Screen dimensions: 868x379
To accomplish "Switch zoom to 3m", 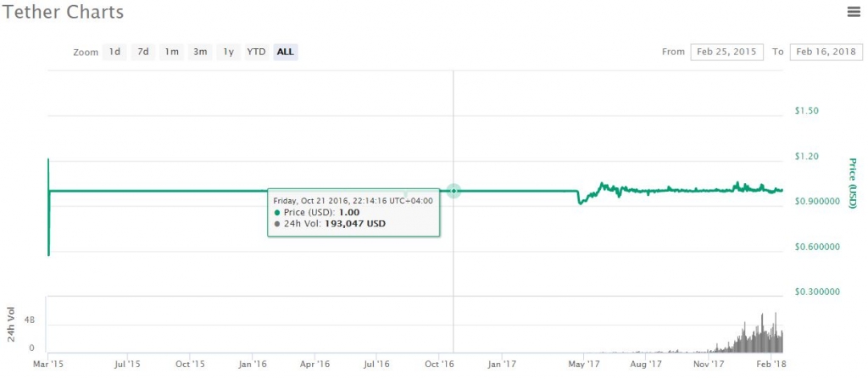I will click(201, 52).
